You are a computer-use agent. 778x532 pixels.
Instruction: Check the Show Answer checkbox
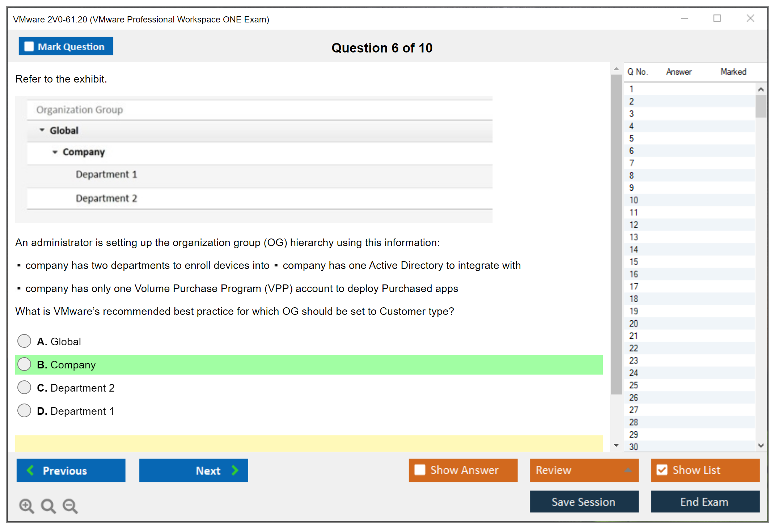(x=420, y=470)
